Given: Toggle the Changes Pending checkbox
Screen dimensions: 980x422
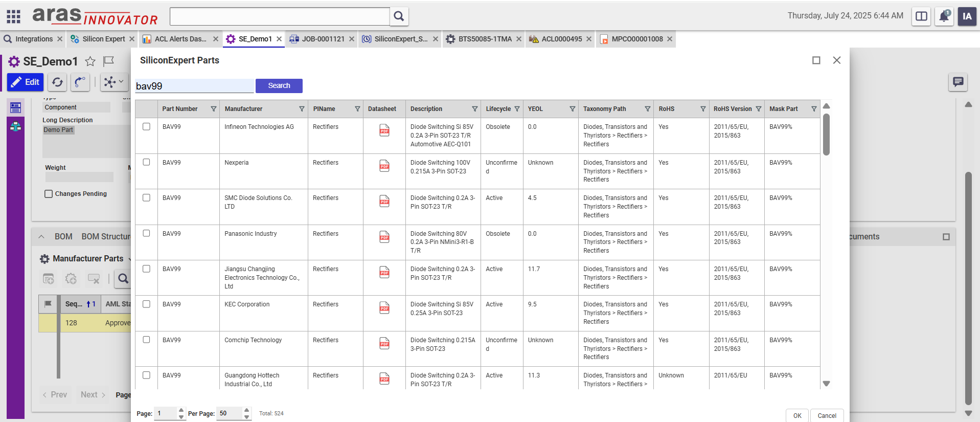Looking at the screenshot, I should [x=49, y=194].
